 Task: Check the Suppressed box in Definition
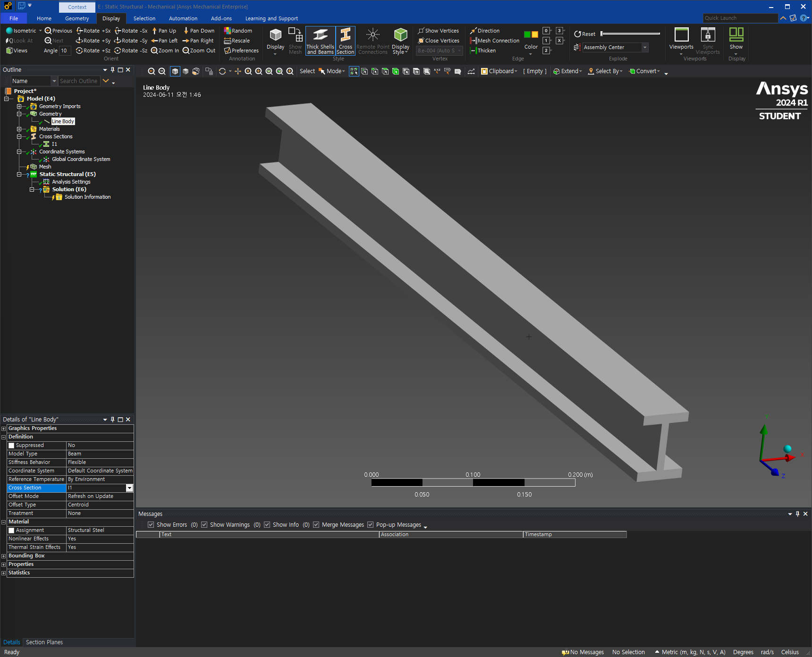(x=11, y=446)
